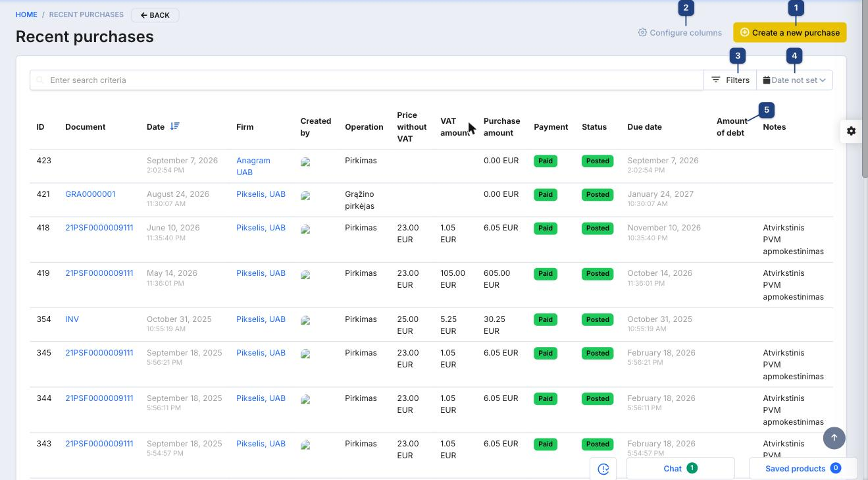This screenshot has width=868, height=480.
Task: Navigate to Home breadcrumb
Action: point(26,14)
